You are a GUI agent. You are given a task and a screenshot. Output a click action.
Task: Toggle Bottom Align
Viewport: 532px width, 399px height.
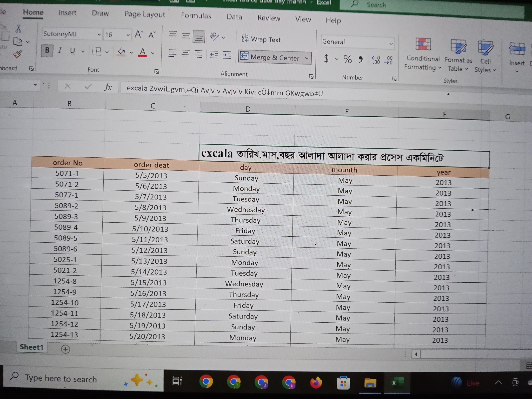(x=199, y=37)
